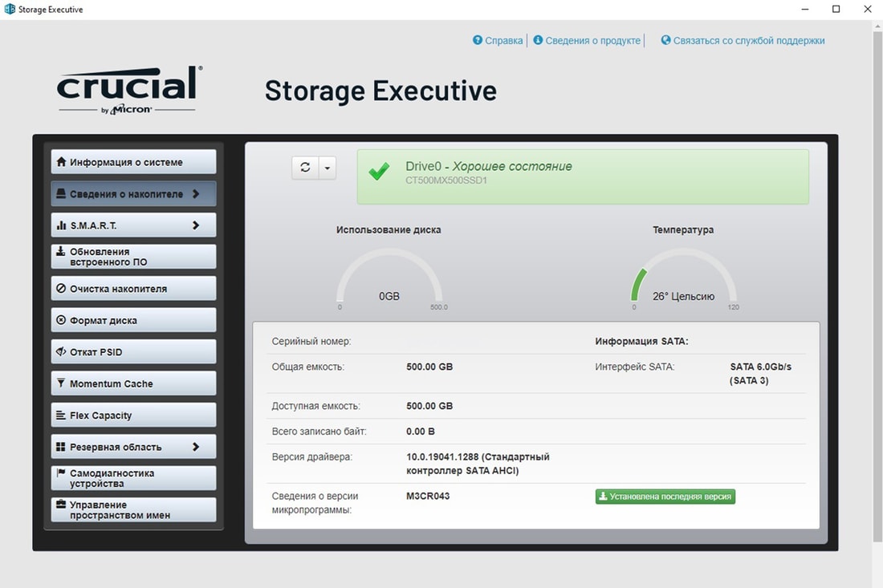The height and width of the screenshot is (588, 883).
Task: Click the firmware version M3CR043 value
Action: [x=428, y=497]
